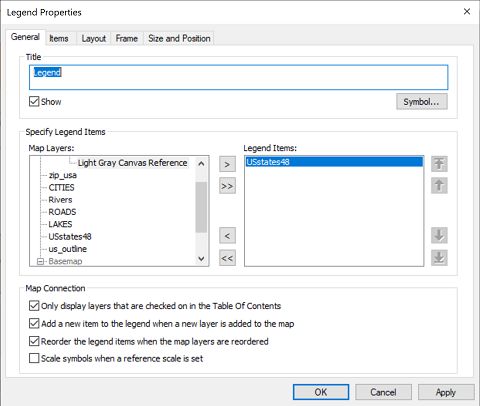The width and height of the screenshot is (480, 406).
Task: Click the Apply button
Action: pyautogui.click(x=446, y=392)
